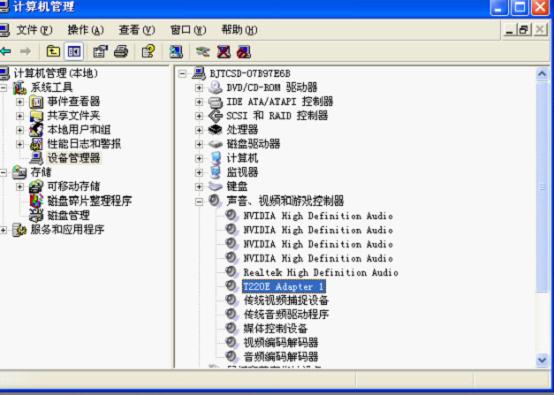Open the 文件(F) menu
Screen dimensions: 554x395
point(34,30)
